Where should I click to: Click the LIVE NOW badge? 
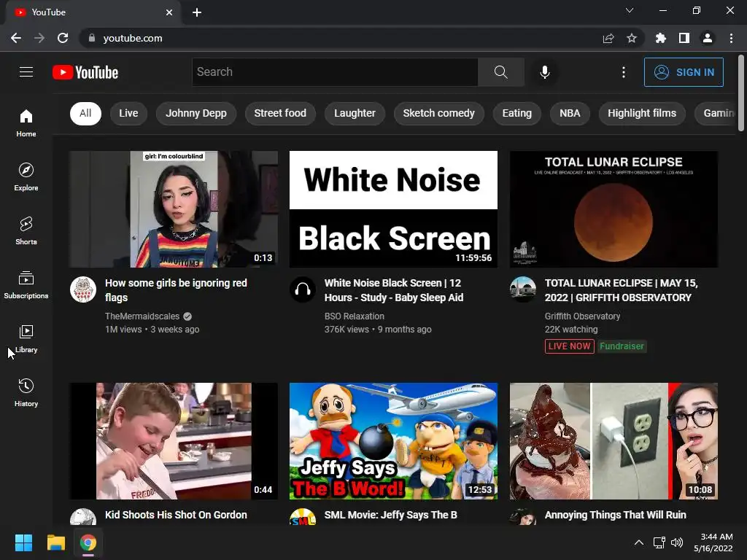coord(569,346)
